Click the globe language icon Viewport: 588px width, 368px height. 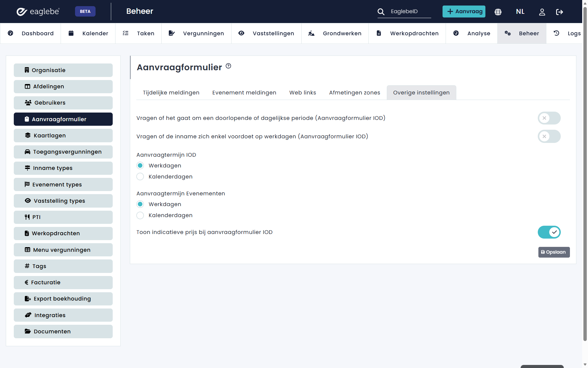tap(498, 12)
